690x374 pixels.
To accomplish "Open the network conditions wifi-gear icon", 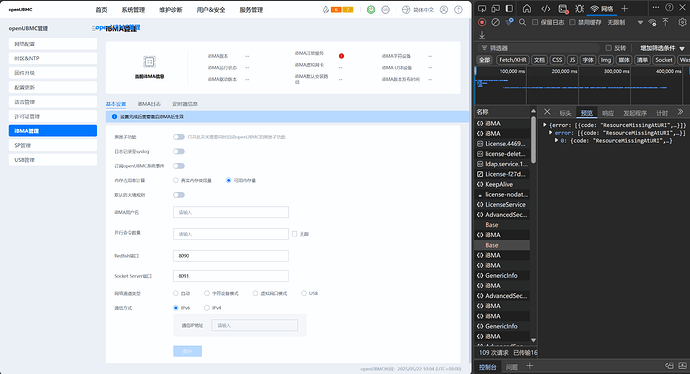I will [652, 22].
